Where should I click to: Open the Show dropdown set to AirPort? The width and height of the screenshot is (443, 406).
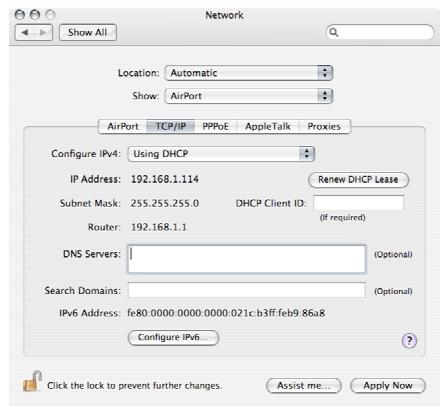[x=249, y=96]
